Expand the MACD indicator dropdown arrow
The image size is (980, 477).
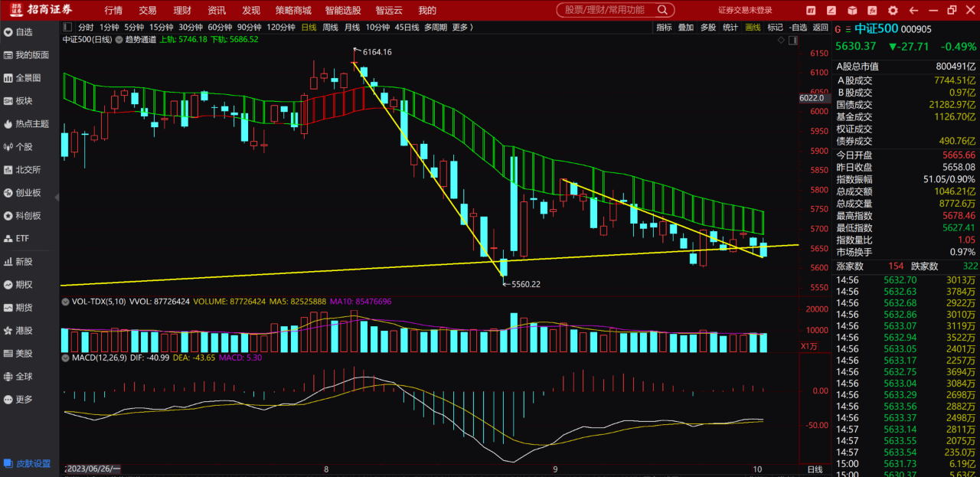65,358
